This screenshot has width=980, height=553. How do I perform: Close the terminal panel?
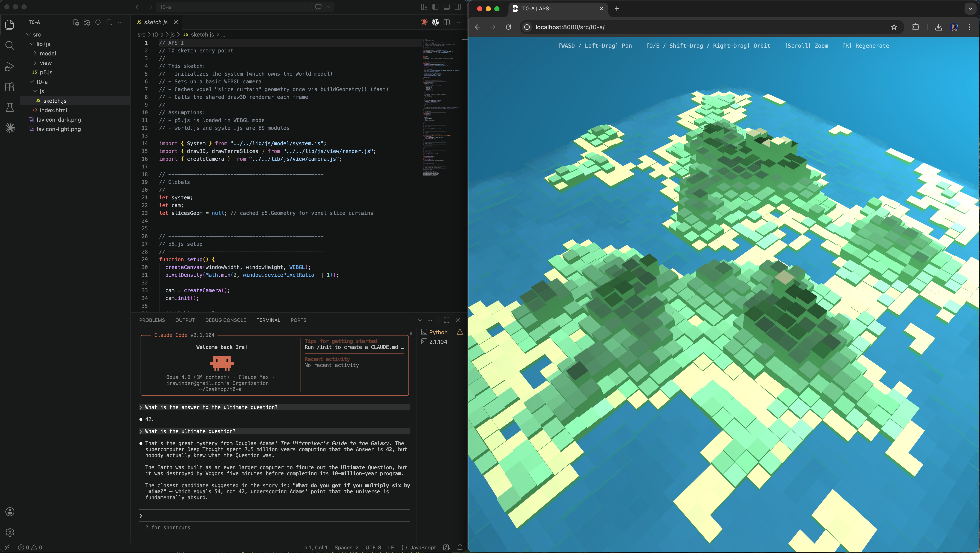[458, 320]
